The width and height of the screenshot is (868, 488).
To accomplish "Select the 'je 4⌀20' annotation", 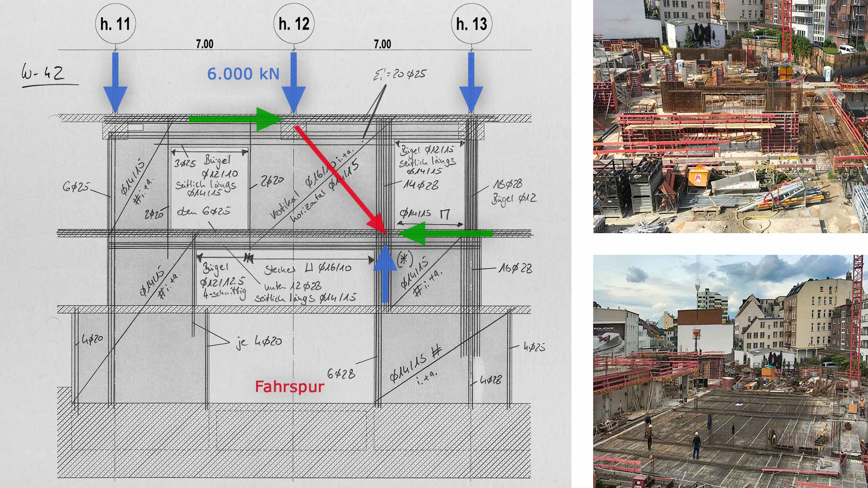I will point(259,341).
